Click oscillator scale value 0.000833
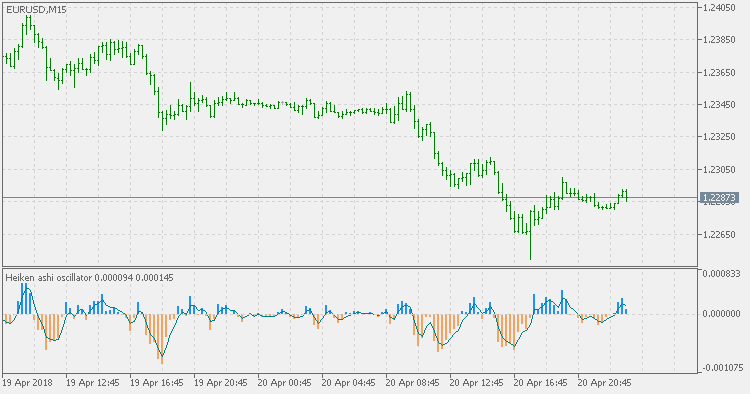 pyautogui.click(x=721, y=273)
